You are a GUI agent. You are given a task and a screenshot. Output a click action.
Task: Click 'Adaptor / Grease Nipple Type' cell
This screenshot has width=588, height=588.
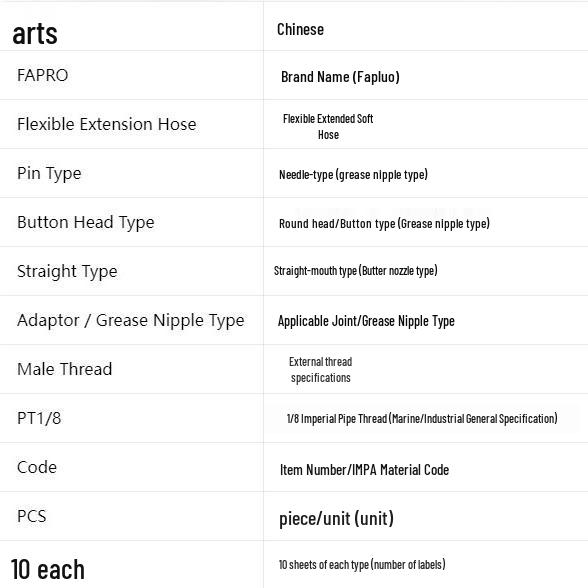[x=130, y=320]
